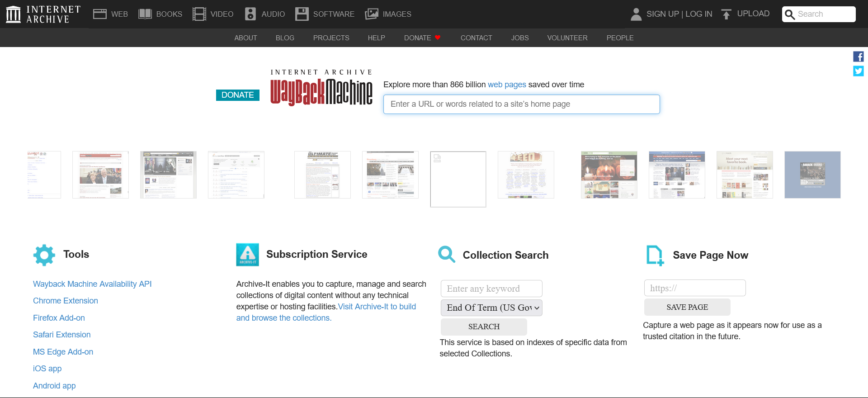Image resolution: width=868 pixels, height=398 pixels.
Task: Open the About menu item
Action: point(245,38)
